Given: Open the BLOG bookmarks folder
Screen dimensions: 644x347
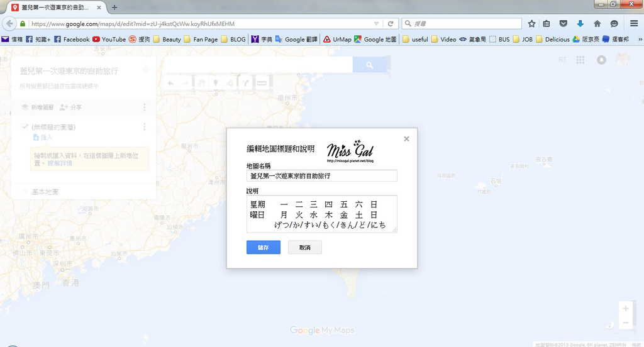Looking at the screenshot, I should click(233, 40).
